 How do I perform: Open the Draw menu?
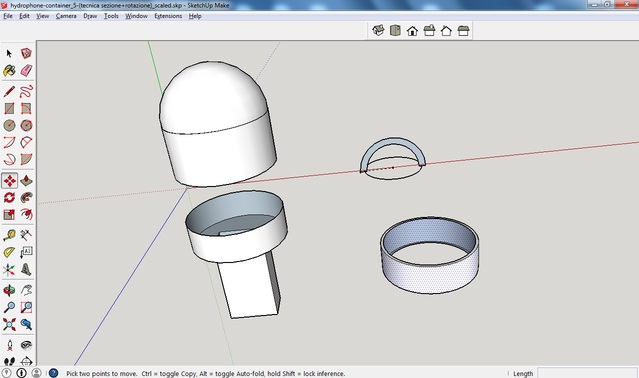pyautogui.click(x=90, y=16)
